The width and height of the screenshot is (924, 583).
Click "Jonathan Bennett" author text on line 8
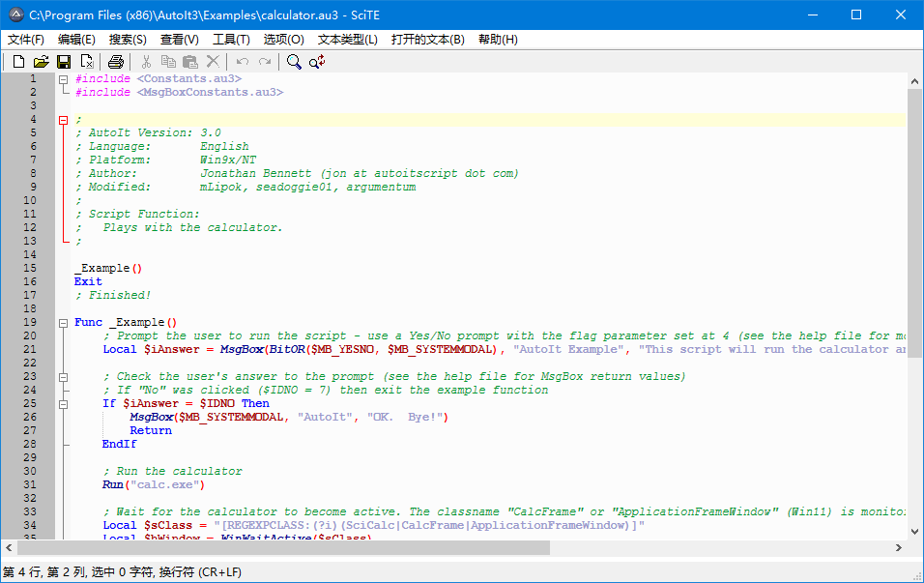click(x=256, y=173)
